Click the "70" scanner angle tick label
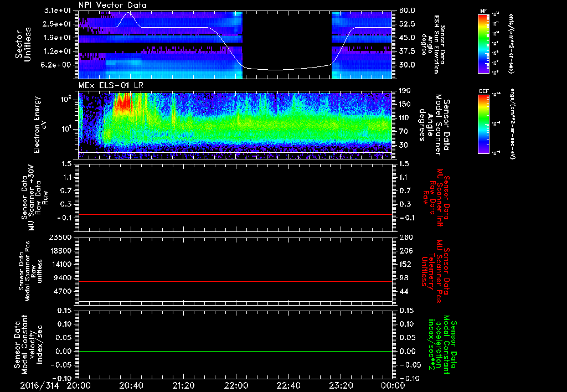This screenshot has height=392, width=567. 403,132
